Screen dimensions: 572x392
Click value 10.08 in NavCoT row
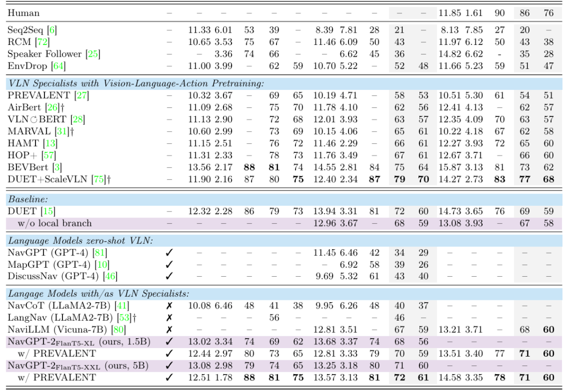tap(199, 306)
